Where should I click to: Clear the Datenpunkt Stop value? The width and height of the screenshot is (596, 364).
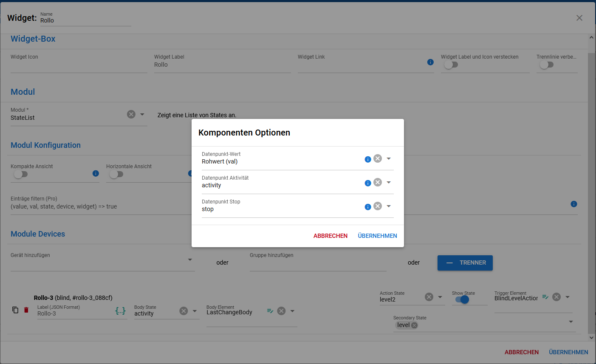tap(378, 206)
